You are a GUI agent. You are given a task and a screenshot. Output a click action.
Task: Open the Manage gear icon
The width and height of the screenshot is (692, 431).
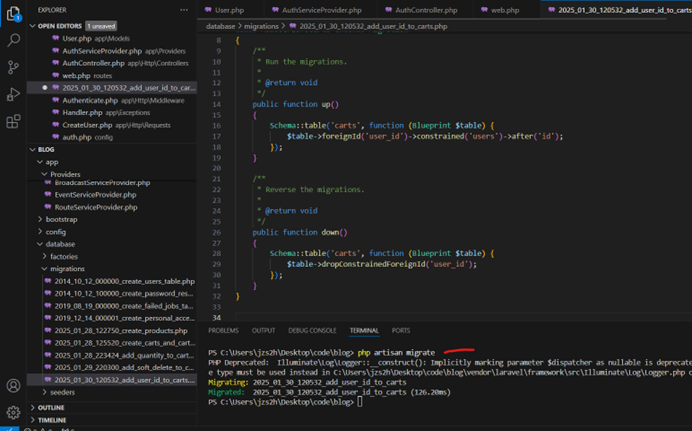[x=13, y=412]
